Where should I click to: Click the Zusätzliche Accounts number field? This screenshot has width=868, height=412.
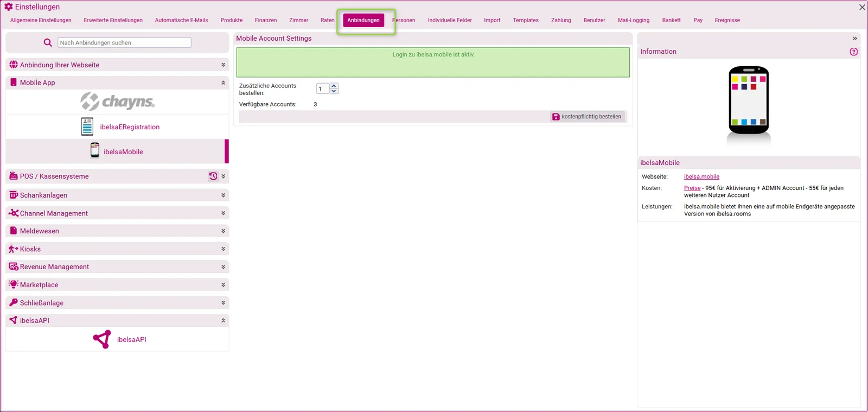[323, 88]
